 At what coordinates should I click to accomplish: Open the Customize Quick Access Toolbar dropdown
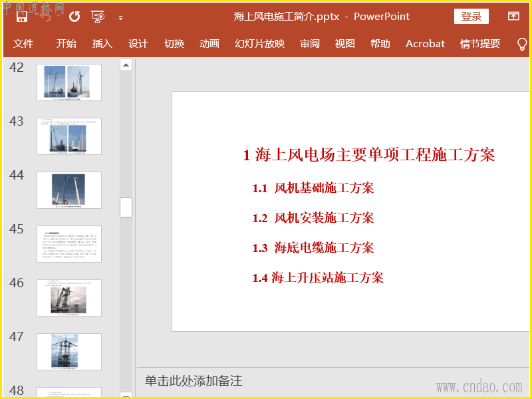coord(120,17)
